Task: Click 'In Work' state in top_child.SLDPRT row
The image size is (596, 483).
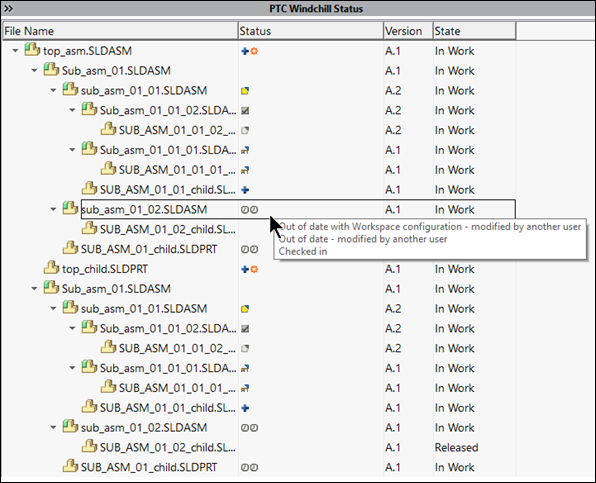Action: coord(455,269)
